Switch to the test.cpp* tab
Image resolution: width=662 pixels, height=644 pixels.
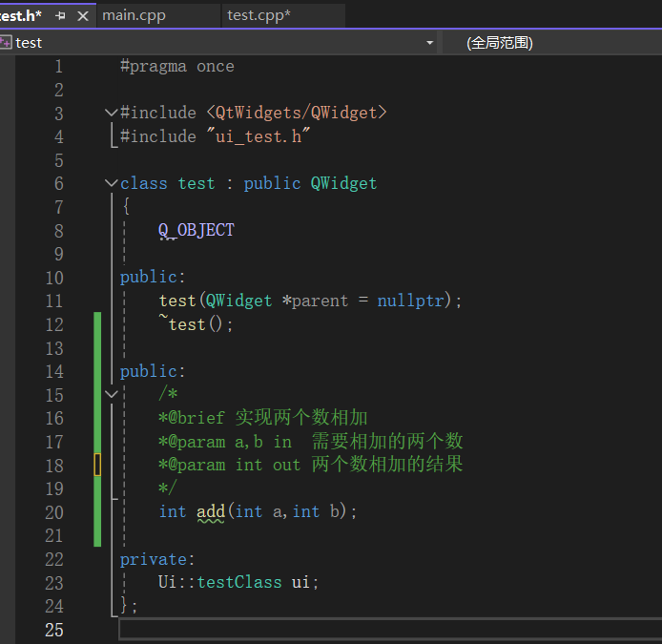[x=259, y=15]
